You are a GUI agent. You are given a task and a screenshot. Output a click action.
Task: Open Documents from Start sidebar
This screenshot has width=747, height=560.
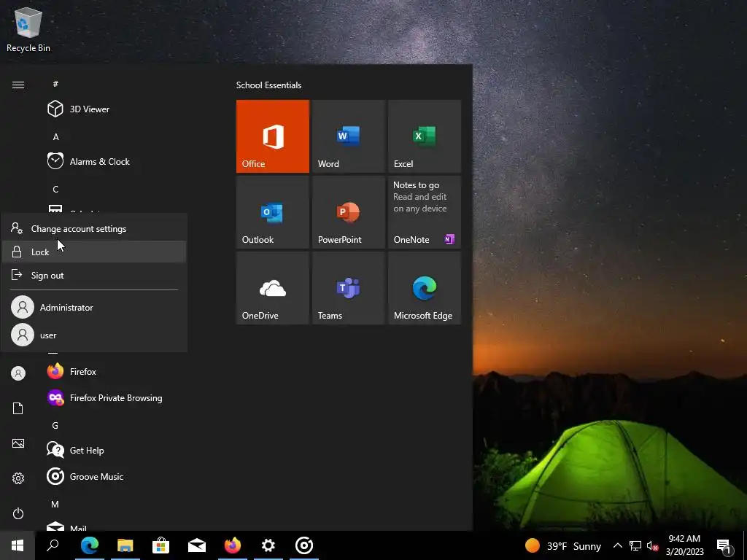(x=18, y=408)
